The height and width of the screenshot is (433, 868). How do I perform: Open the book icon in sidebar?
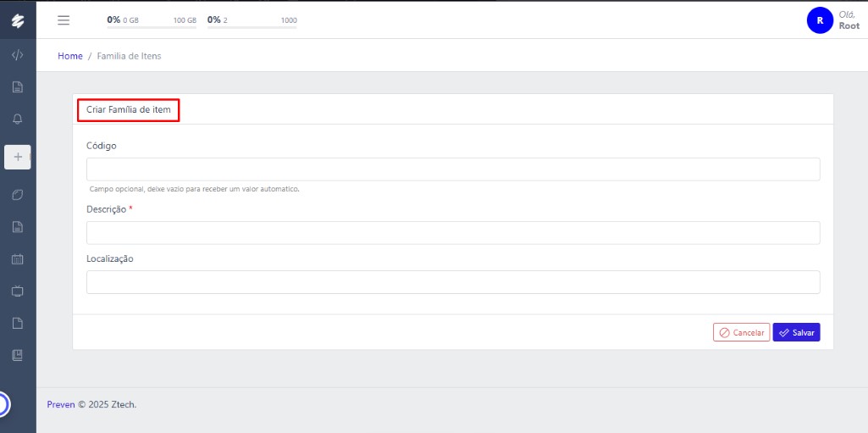[x=17, y=356]
